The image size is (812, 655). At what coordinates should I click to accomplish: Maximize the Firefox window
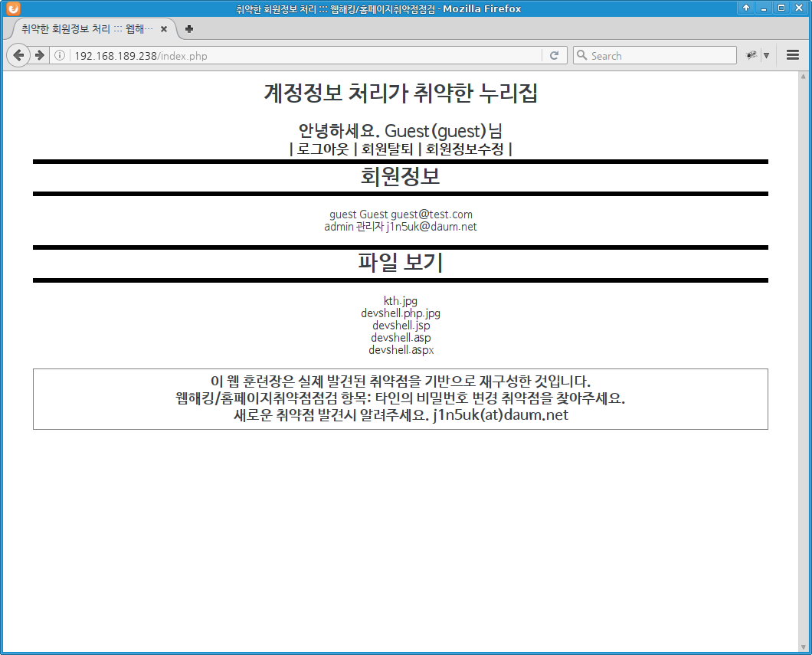point(781,8)
